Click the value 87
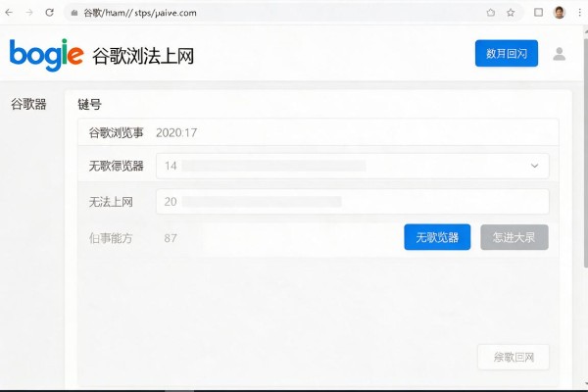This screenshot has height=392, width=588. [x=171, y=238]
